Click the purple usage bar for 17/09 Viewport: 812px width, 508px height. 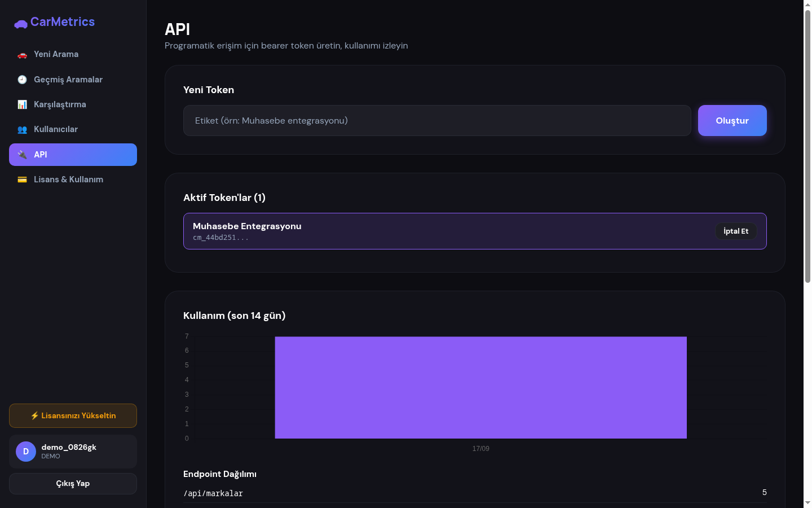(480, 387)
